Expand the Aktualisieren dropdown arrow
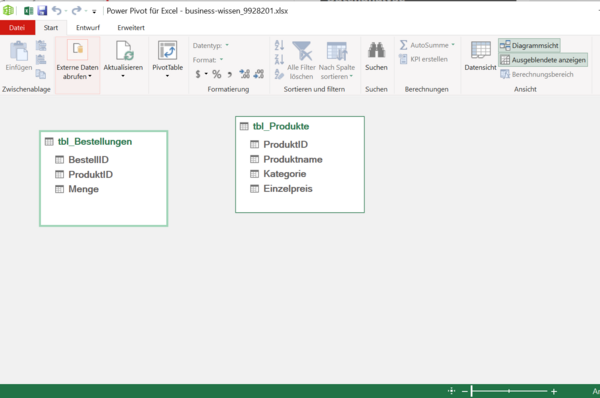The width and height of the screenshot is (600, 398). tap(123, 76)
